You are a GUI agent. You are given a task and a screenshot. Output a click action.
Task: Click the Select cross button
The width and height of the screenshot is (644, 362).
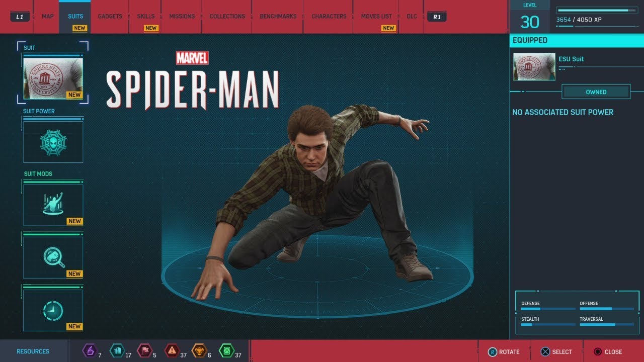point(545,352)
